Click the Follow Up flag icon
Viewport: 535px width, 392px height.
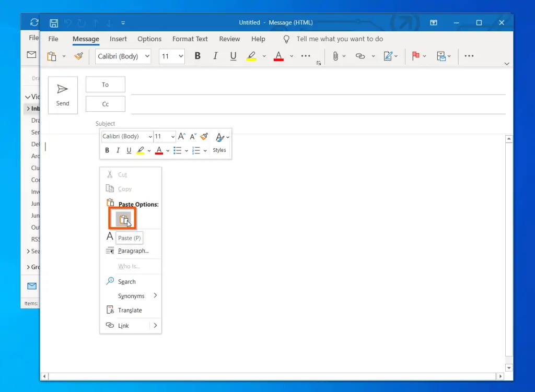416,56
